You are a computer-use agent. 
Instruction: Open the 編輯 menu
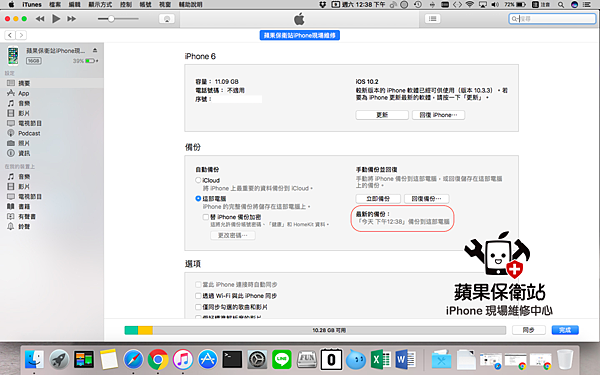click(x=75, y=5)
